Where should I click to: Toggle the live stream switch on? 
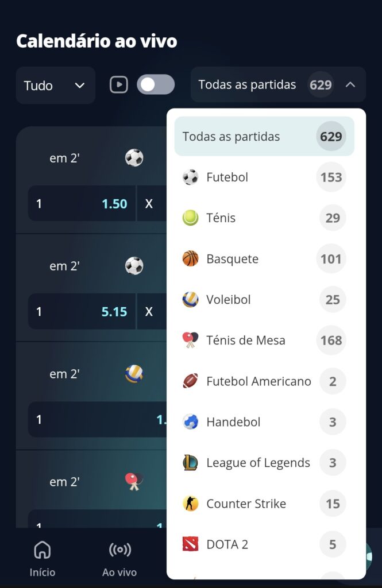coord(156,85)
